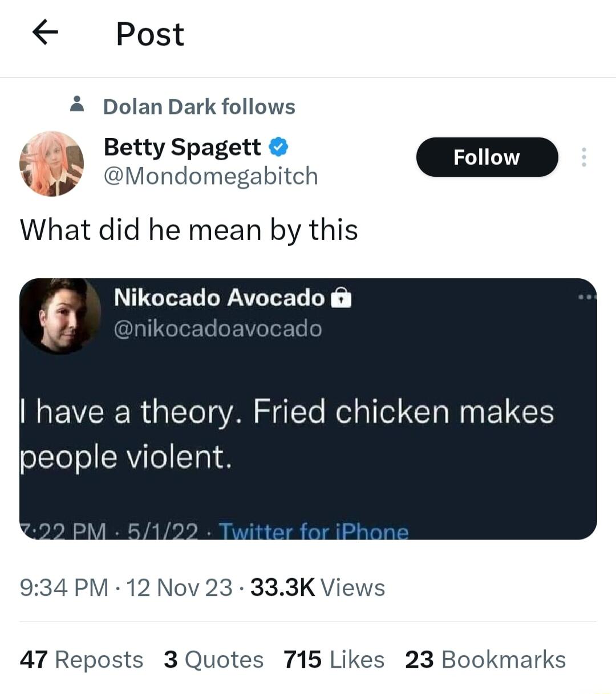The height and width of the screenshot is (694, 616).
Task: View the 3 Quotes of this post
Action: [214, 659]
